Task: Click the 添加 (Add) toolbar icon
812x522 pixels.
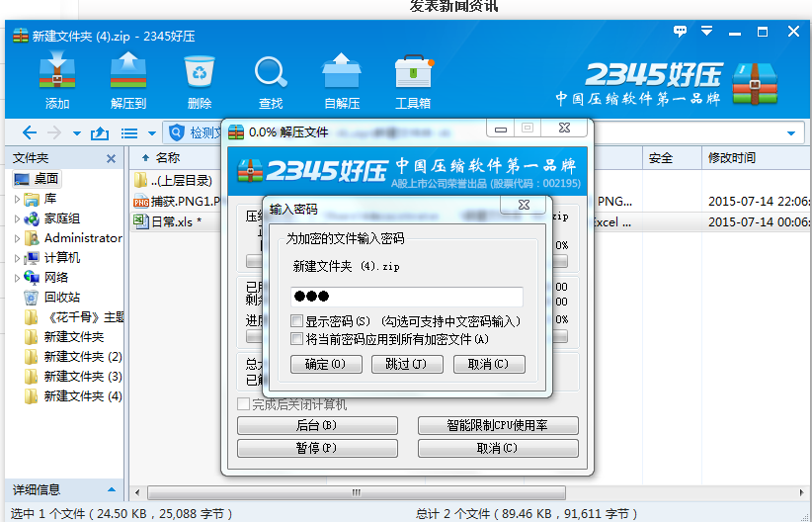Action: (x=57, y=80)
